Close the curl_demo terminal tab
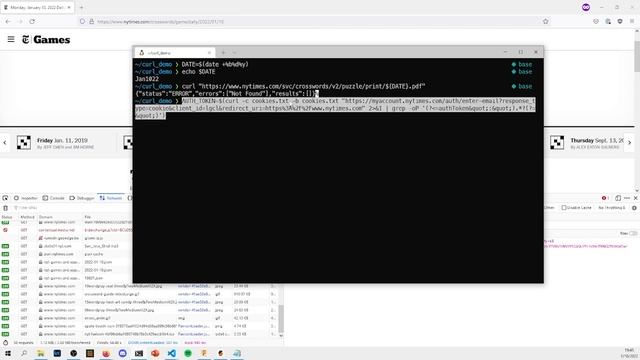Viewport: 640px width, 360px height. tap(209, 53)
